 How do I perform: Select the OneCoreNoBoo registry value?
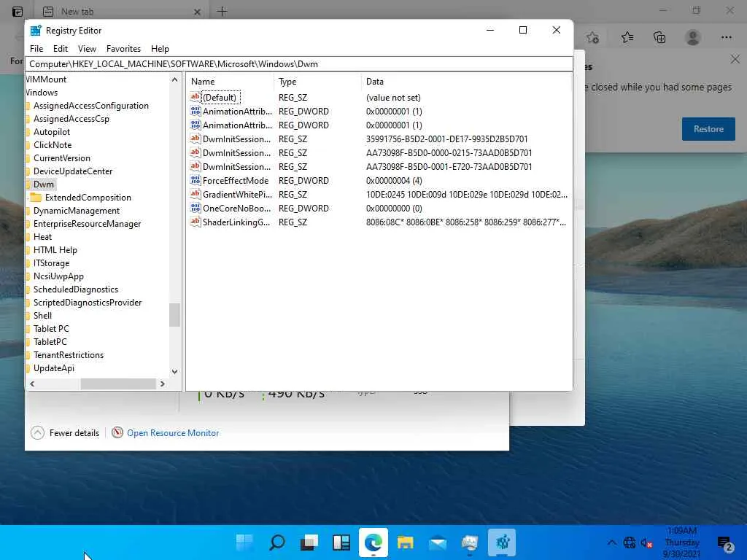tap(236, 209)
